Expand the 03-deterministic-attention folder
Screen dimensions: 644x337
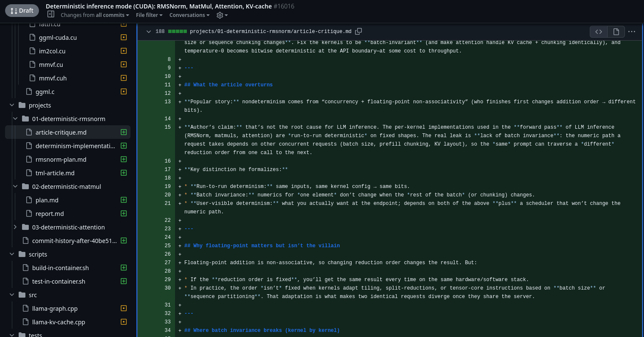[x=15, y=227]
